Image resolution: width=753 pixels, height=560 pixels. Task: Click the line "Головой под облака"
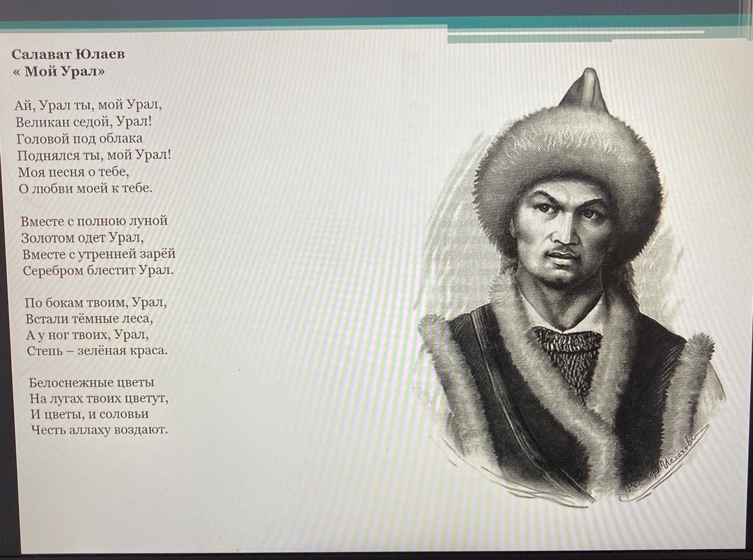[x=80, y=139]
